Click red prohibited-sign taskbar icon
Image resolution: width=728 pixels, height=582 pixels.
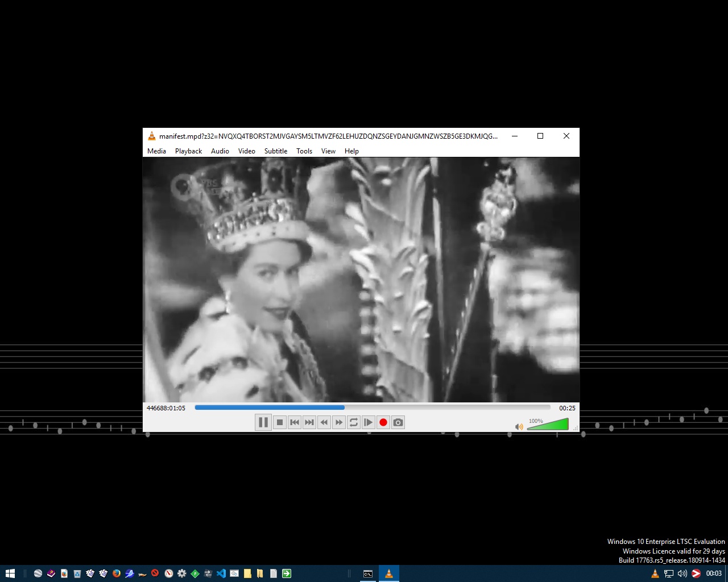(155, 573)
